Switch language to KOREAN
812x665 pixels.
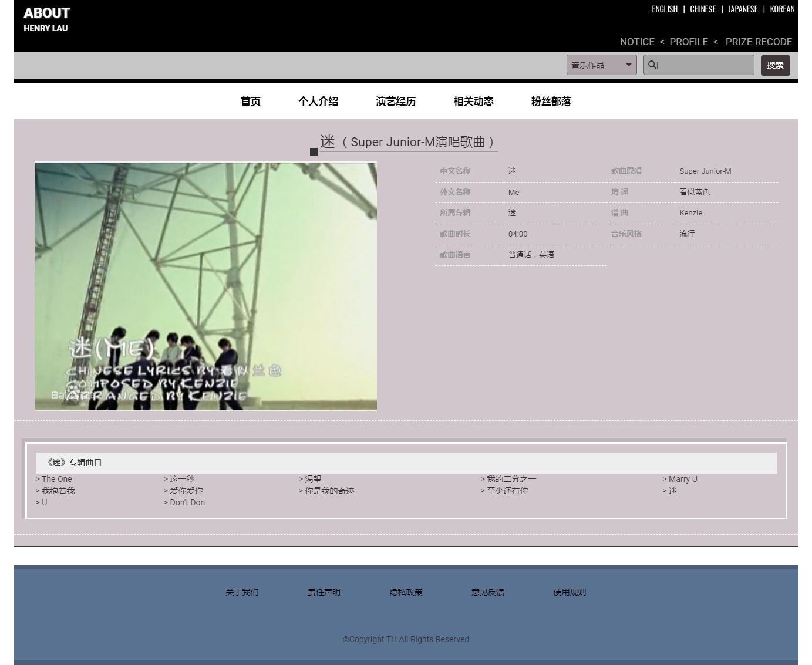[x=782, y=9]
